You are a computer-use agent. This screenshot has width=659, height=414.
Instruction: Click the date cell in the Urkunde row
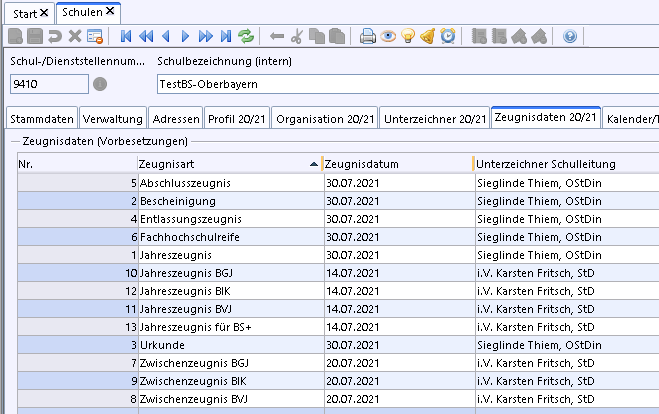(x=400, y=345)
